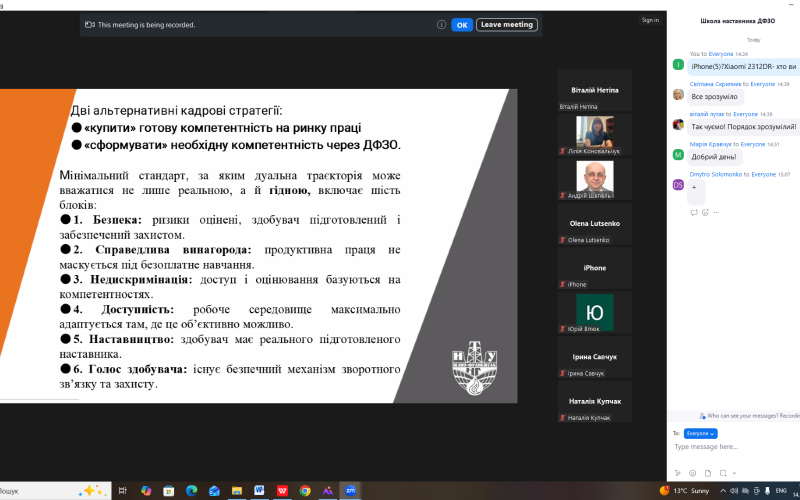The height and width of the screenshot is (500, 800).
Task: Click the iPhone(5)?Xiaomi message bubble
Action: [x=744, y=66]
